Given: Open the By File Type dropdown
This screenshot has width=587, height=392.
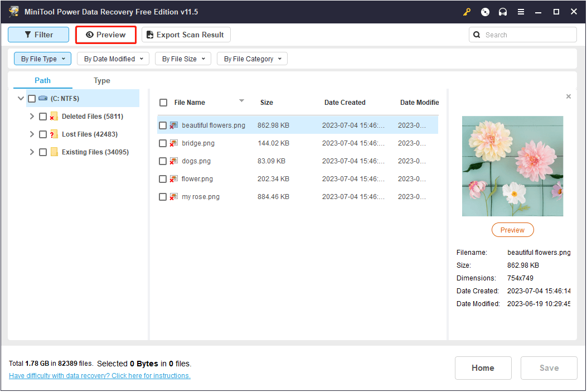Looking at the screenshot, I should (x=43, y=59).
